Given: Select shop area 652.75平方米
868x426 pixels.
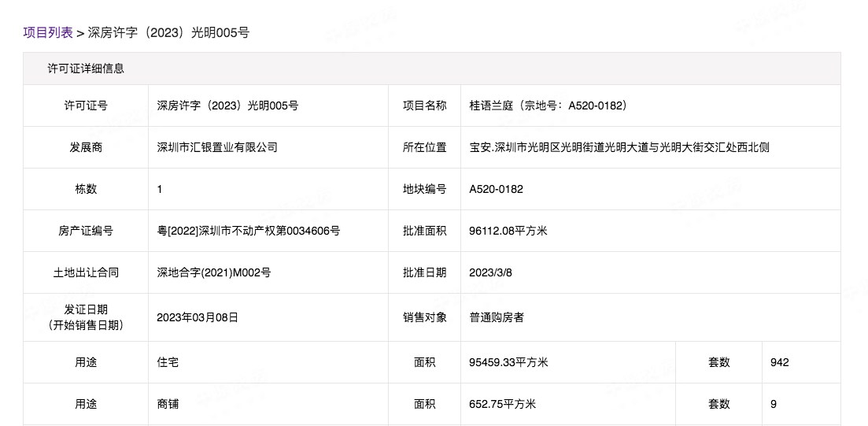Looking at the screenshot, I should (x=503, y=404).
